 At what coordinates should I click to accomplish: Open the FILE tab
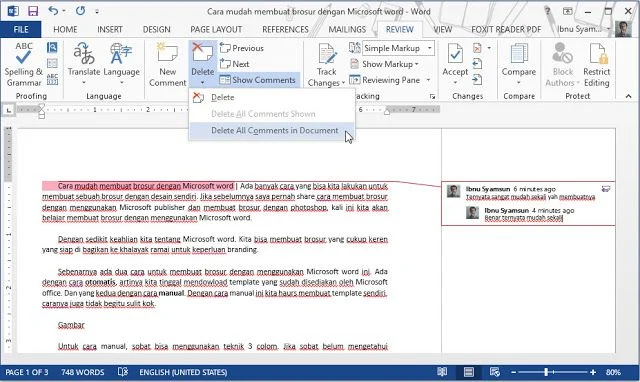pyautogui.click(x=21, y=29)
